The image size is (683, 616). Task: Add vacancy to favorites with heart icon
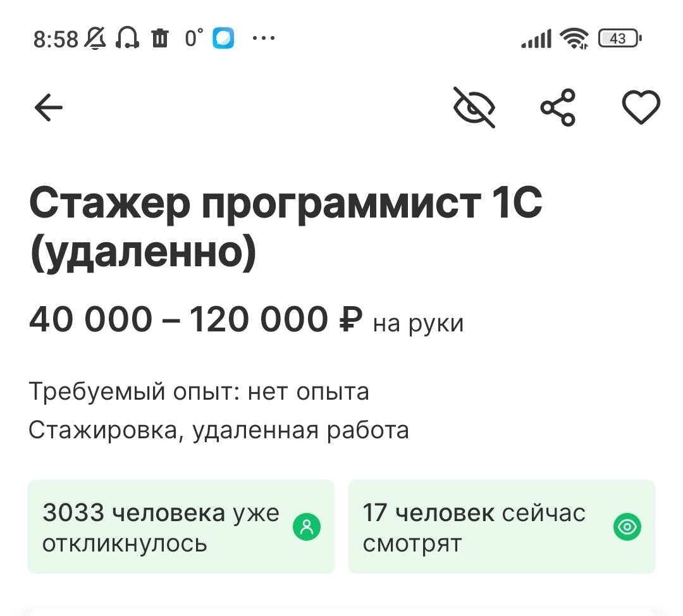[x=641, y=107]
